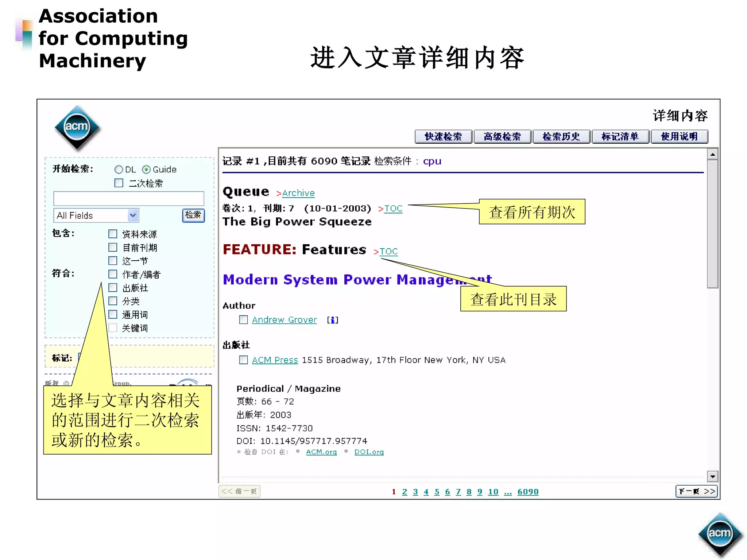Click the 下一页 >> next page button
The image size is (747, 560).
[696, 491]
